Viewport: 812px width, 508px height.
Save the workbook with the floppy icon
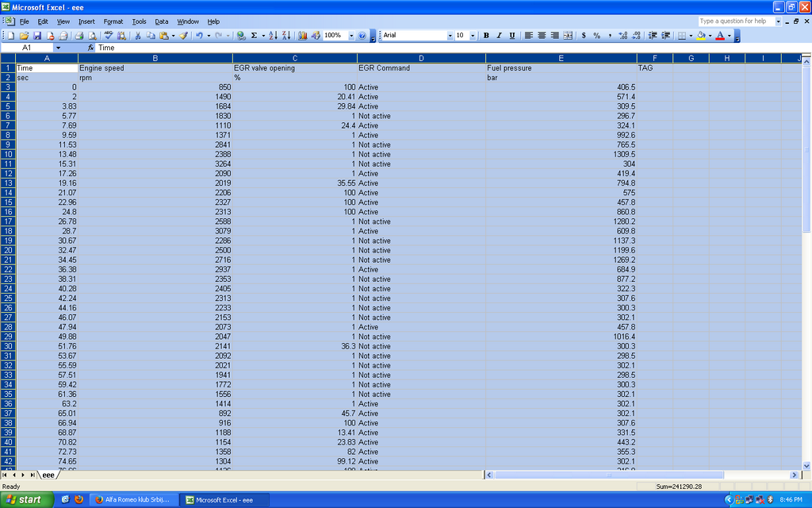pos(36,35)
